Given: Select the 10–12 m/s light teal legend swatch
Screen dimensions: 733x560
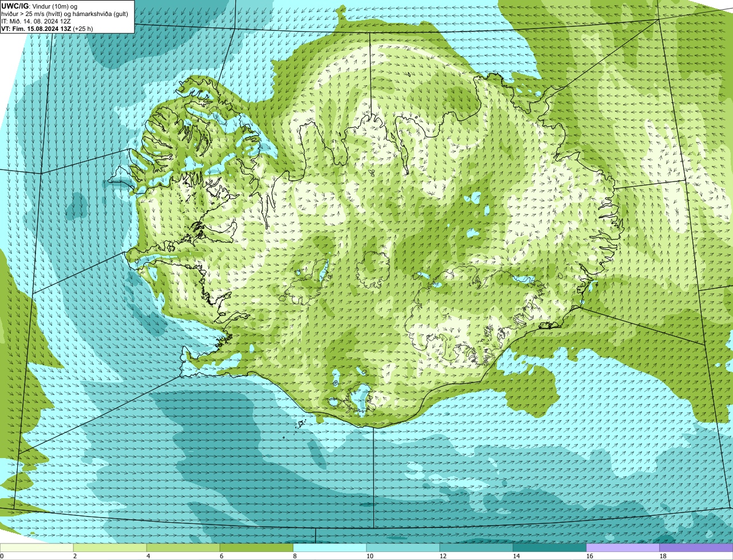Looking at the screenshot, I should [403, 547].
